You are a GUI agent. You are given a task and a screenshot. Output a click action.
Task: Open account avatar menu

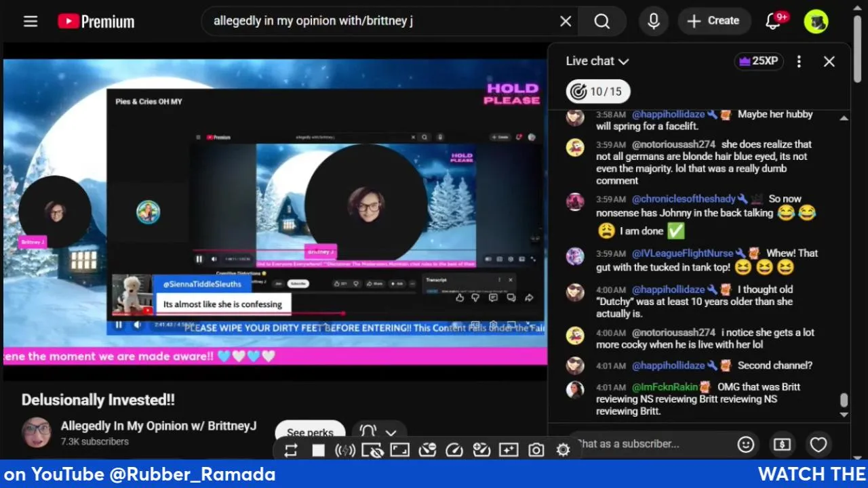pyautogui.click(x=816, y=21)
